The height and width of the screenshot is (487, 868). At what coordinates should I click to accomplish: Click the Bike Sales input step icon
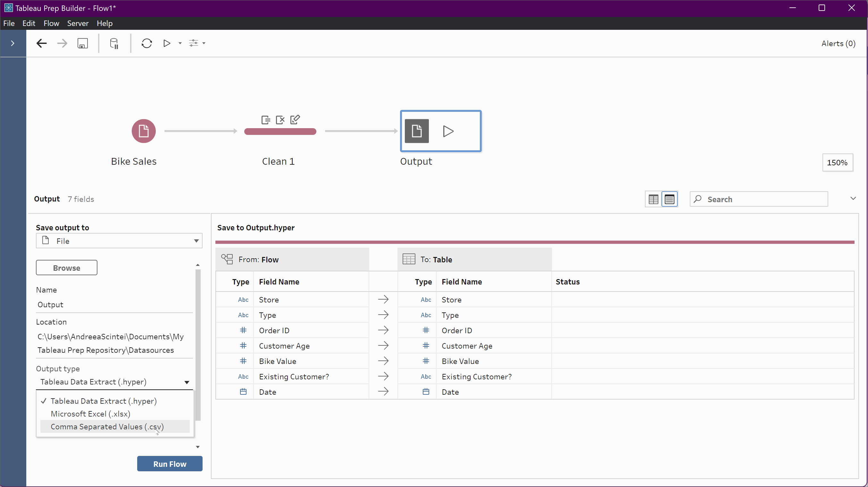click(144, 131)
